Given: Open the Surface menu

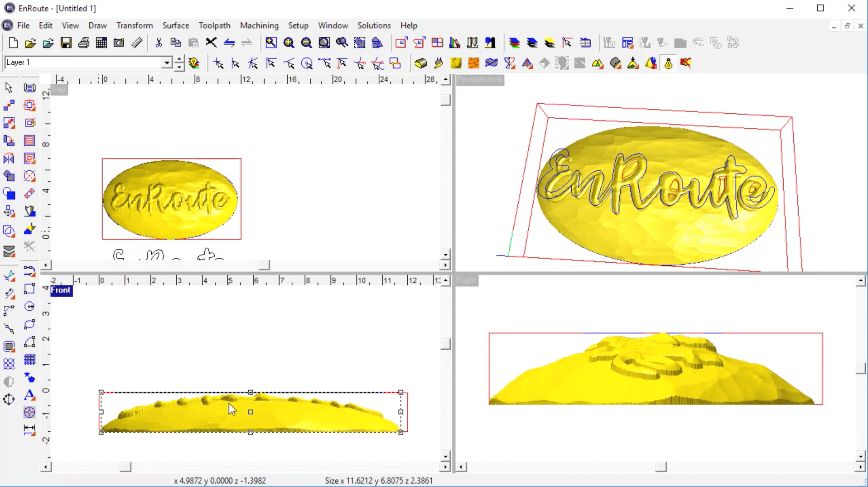Looking at the screenshot, I should pos(176,25).
